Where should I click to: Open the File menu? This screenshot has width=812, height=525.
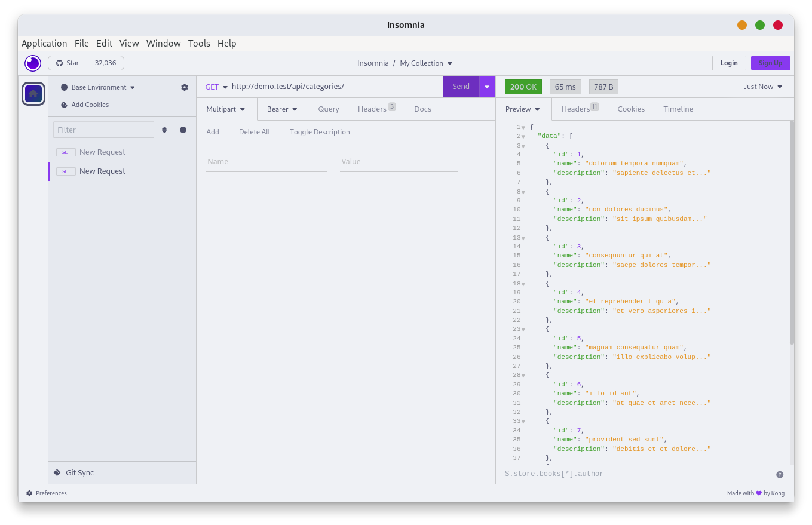[82, 44]
